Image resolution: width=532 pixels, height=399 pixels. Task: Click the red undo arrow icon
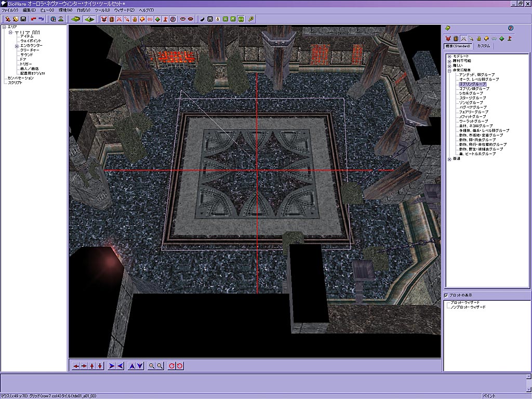click(33, 19)
